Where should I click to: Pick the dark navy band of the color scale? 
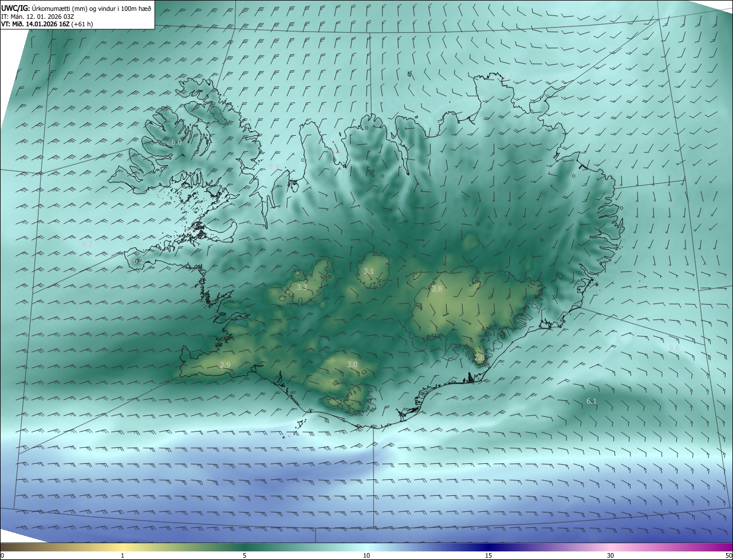(x=488, y=547)
